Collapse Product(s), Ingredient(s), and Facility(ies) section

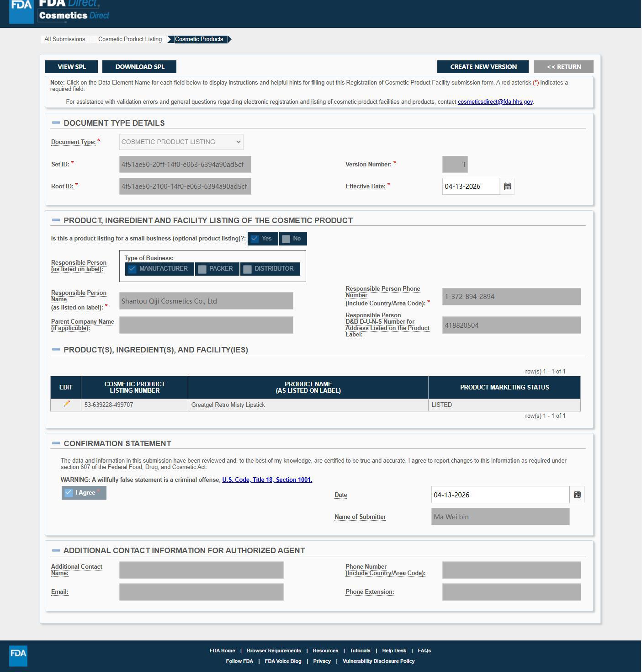point(56,349)
